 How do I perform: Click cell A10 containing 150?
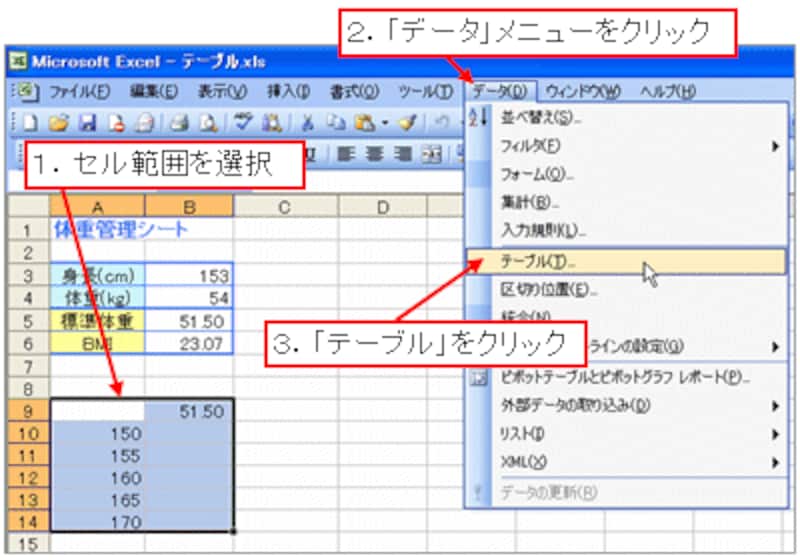point(97,434)
